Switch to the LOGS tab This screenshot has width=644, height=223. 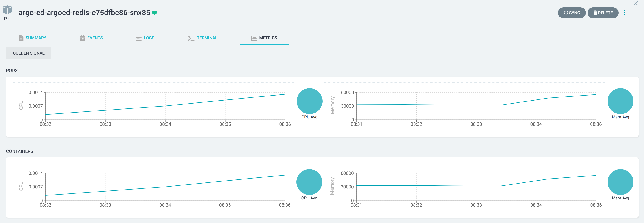145,38
